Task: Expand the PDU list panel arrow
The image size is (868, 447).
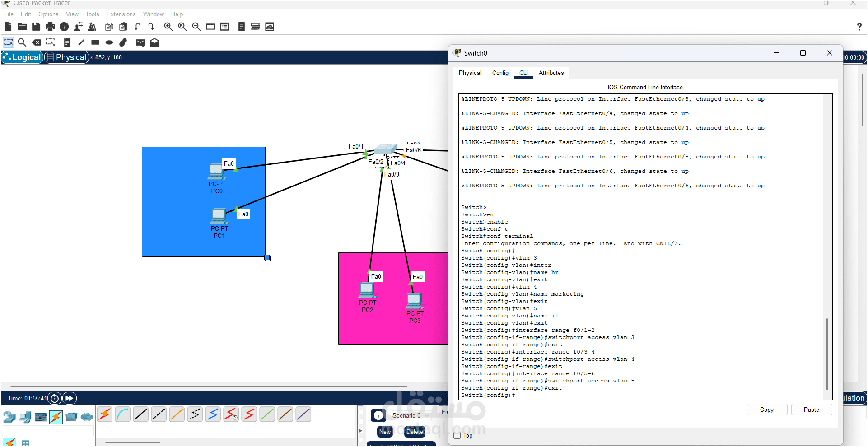Action: tap(360, 431)
